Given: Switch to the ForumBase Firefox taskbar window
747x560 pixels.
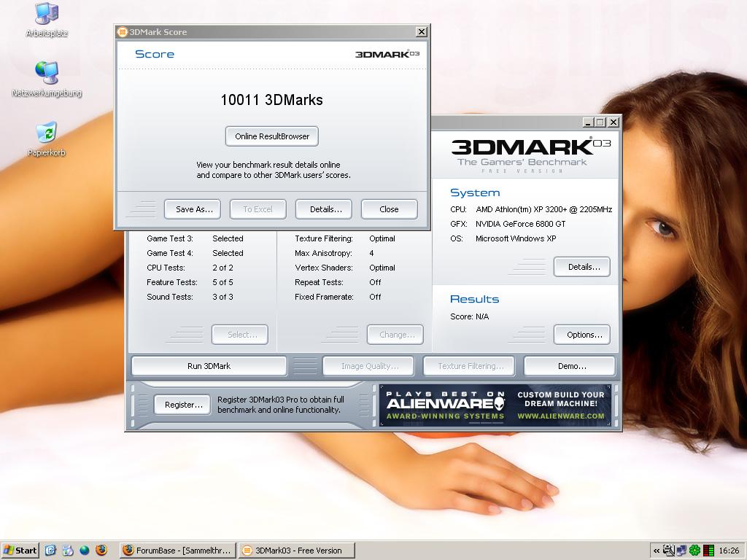Looking at the screenshot, I should 177,551.
